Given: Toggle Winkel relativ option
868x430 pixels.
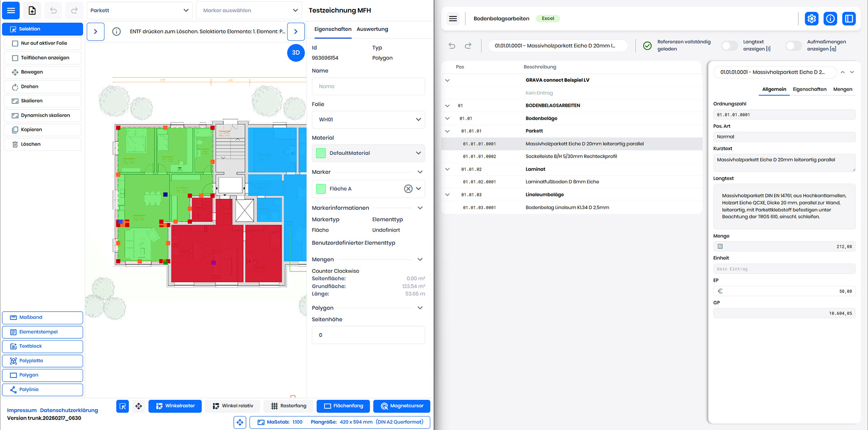Looking at the screenshot, I should point(232,406).
